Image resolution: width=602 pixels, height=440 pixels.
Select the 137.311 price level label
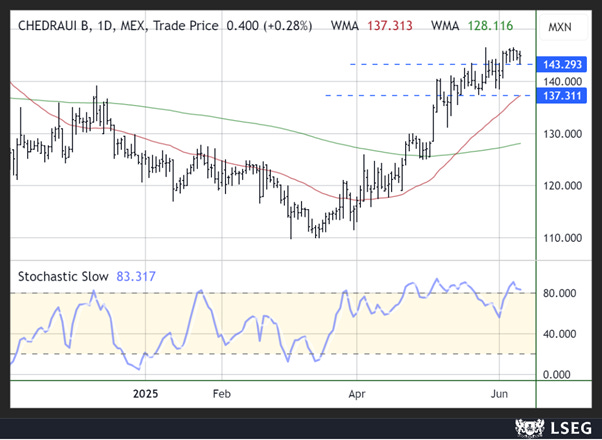(x=562, y=95)
